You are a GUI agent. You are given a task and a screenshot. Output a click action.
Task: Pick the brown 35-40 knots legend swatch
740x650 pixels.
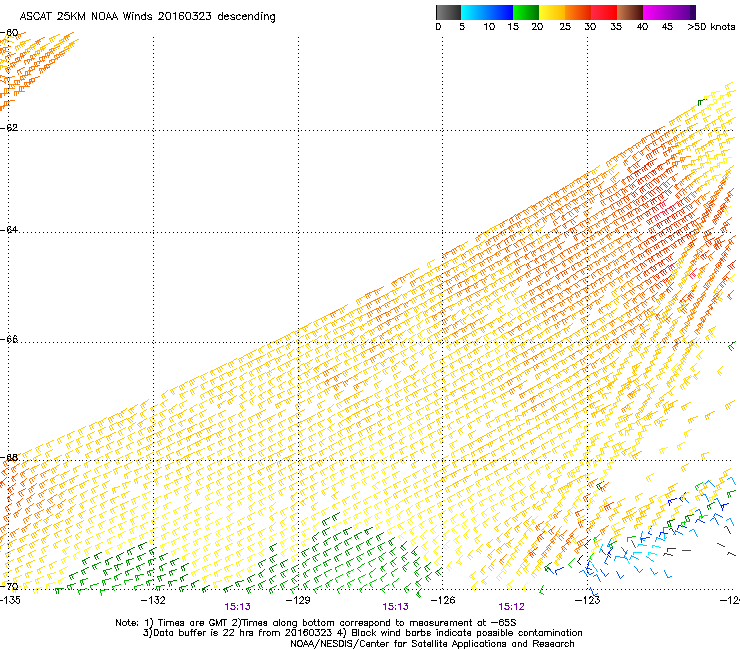(630, 12)
